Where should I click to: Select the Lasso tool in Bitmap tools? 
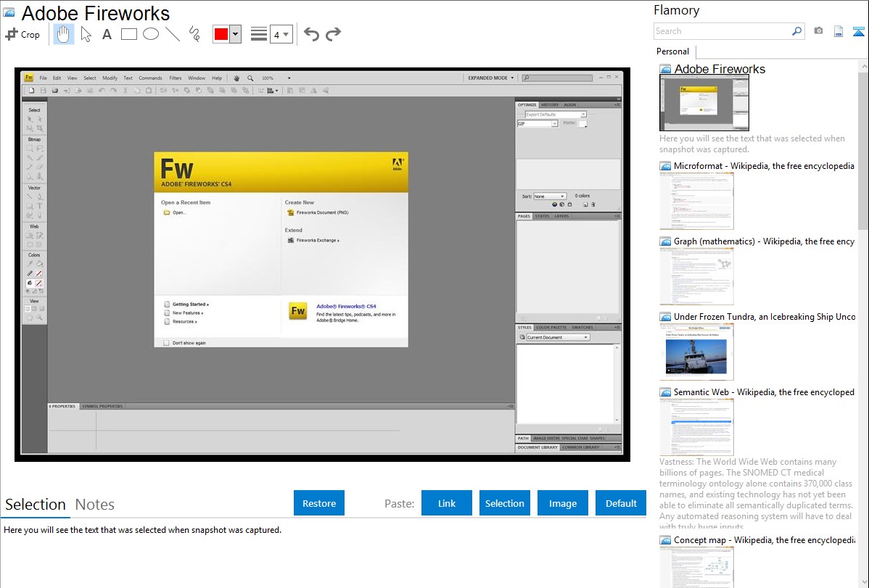pos(39,149)
